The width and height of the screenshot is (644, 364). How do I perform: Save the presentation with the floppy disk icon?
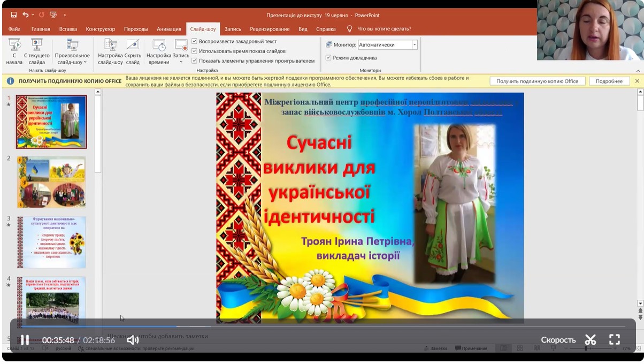pos(14,15)
